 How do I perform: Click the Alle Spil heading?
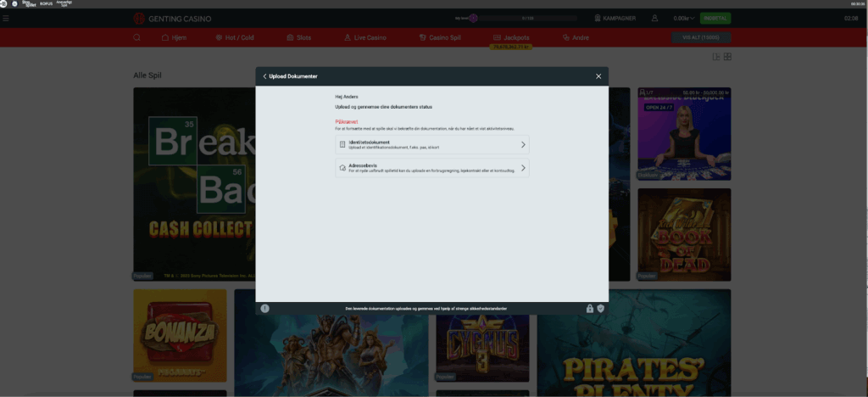click(x=147, y=75)
